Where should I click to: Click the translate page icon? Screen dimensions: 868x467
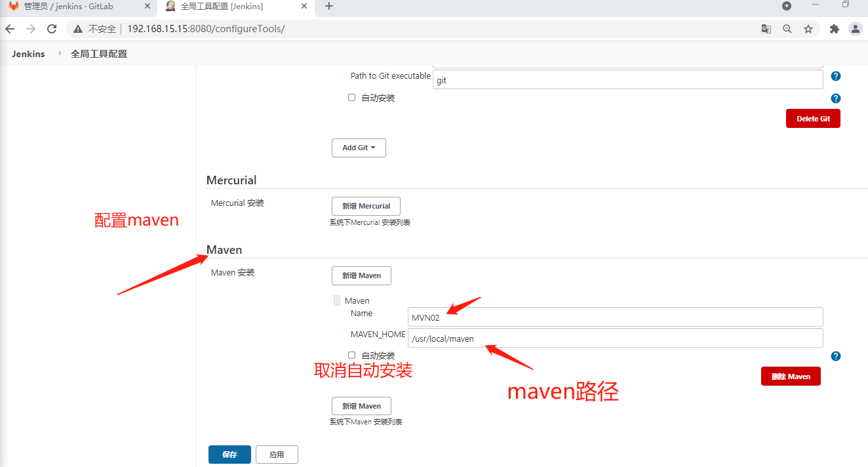[x=766, y=29]
